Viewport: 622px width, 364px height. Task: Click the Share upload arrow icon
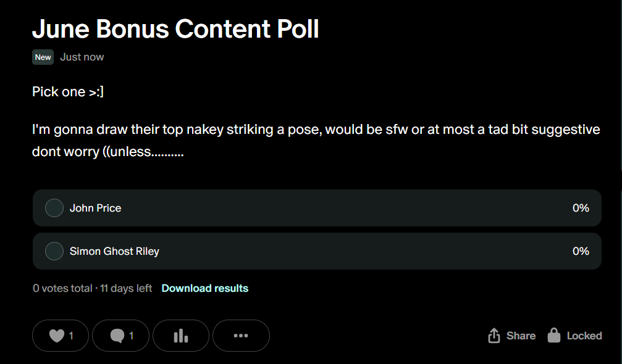494,336
